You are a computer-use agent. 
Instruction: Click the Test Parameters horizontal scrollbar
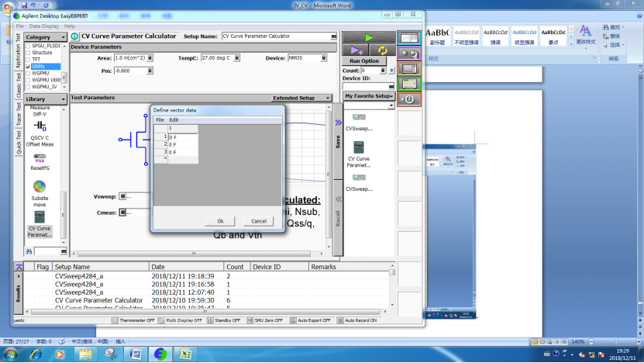pyautogui.click(x=194, y=254)
